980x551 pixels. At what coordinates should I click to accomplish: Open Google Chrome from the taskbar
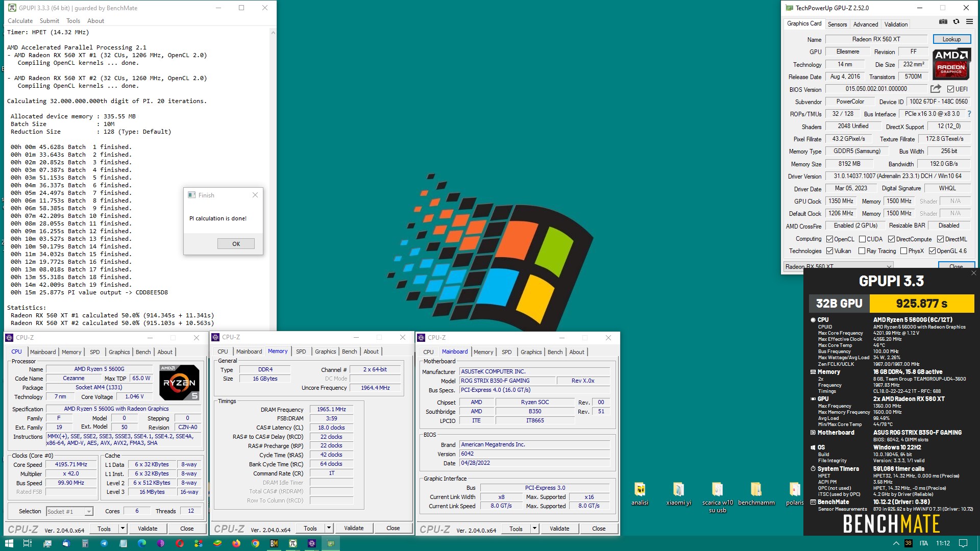[255, 543]
